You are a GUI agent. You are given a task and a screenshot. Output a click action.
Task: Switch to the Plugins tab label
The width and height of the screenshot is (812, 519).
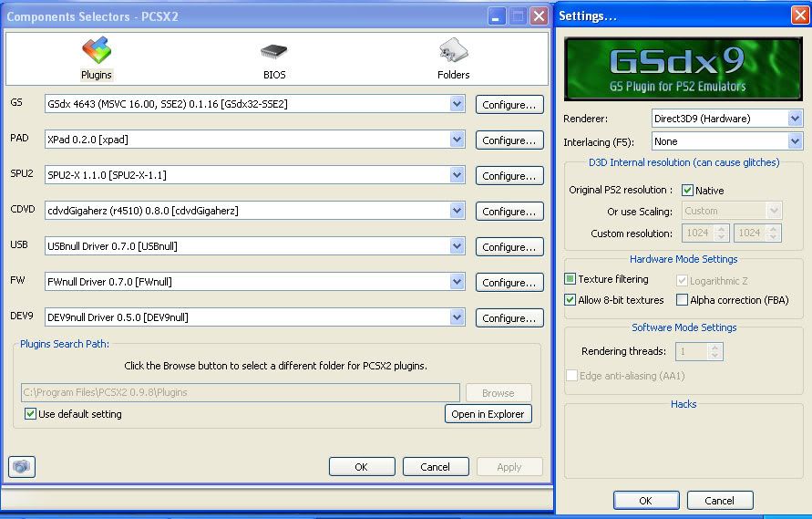(x=97, y=75)
